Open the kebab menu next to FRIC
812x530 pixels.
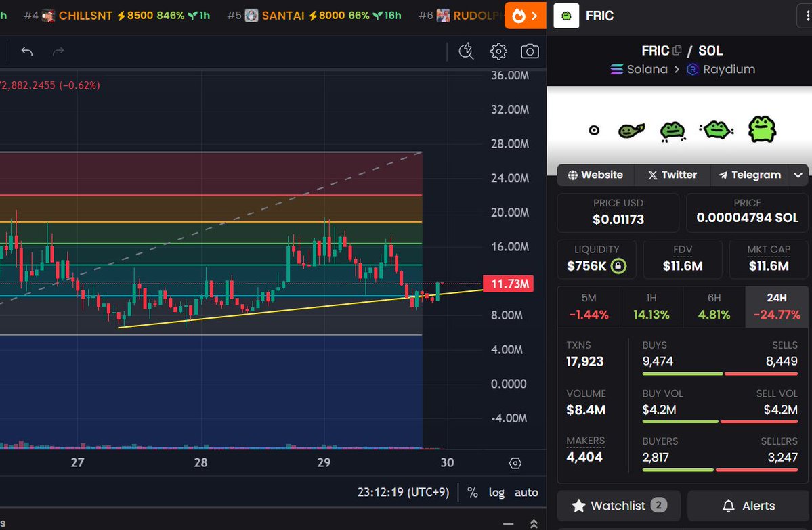(807, 16)
